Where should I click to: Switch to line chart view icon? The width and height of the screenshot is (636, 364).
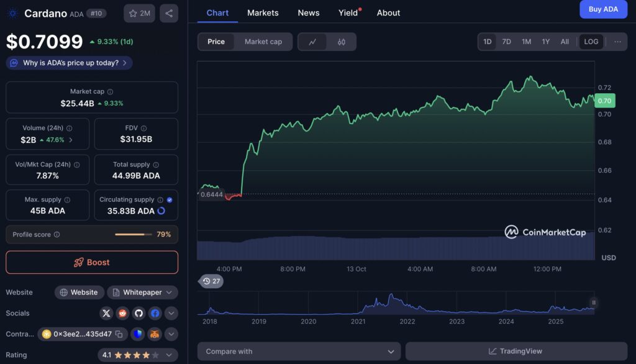click(312, 42)
